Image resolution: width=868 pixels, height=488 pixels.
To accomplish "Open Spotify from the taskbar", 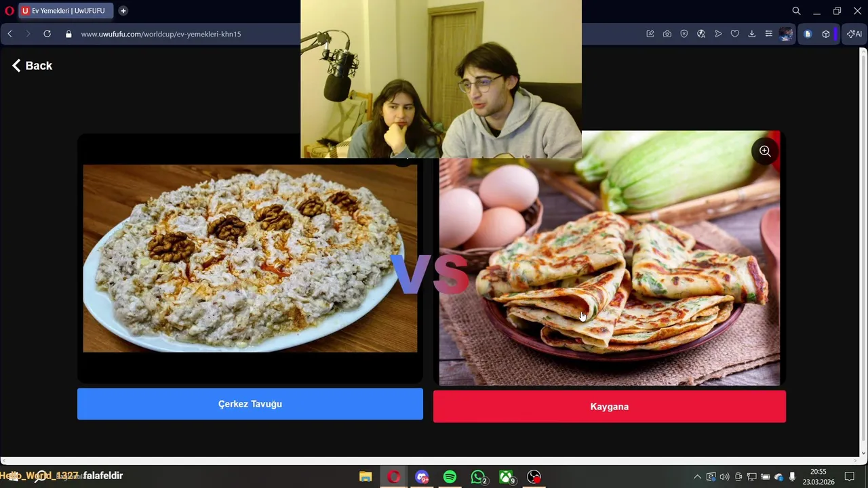I will pyautogui.click(x=450, y=477).
